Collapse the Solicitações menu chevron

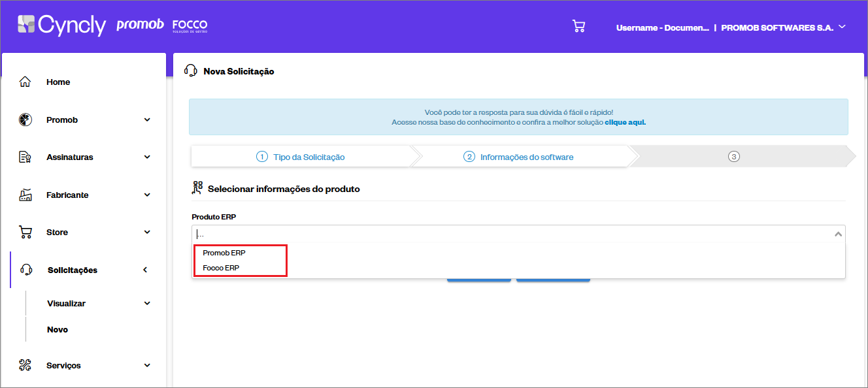click(145, 270)
